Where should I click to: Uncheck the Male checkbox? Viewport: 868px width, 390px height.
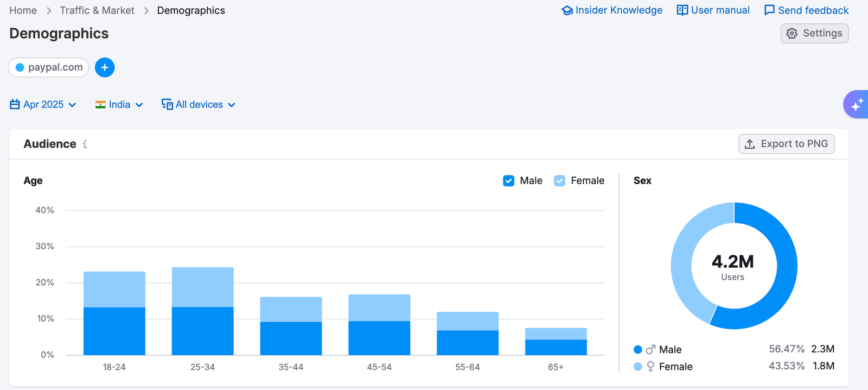(508, 181)
